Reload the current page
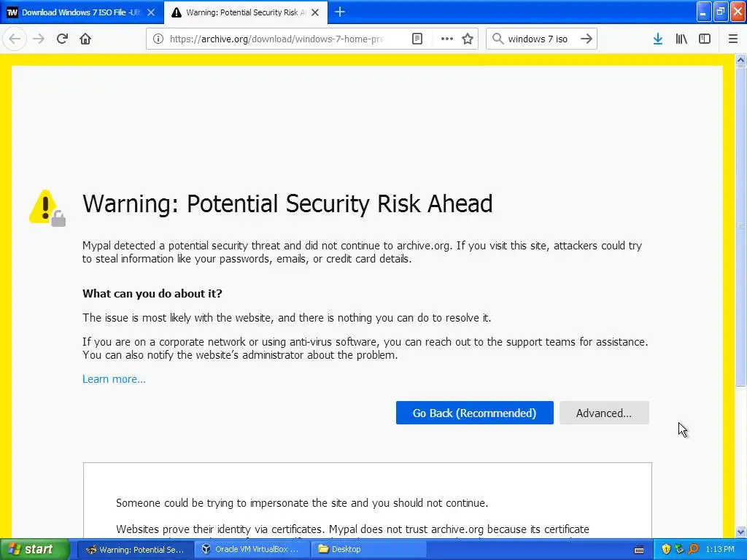Screen dimensions: 747x560 tap(62, 39)
